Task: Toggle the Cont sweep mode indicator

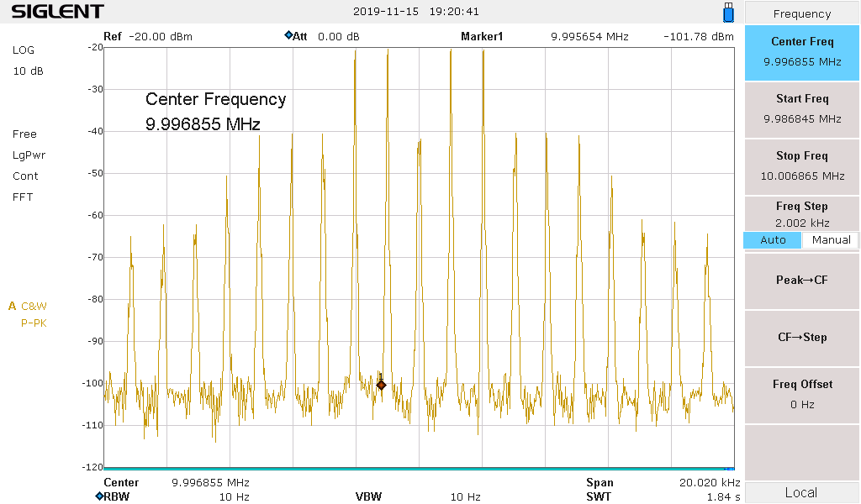Action: pos(25,176)
